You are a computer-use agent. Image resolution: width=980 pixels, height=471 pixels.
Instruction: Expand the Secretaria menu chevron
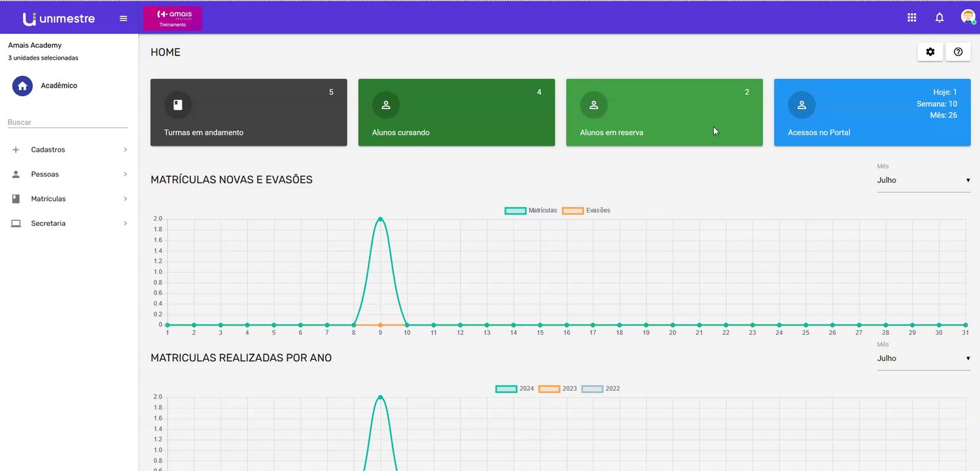tap(125, 224)
